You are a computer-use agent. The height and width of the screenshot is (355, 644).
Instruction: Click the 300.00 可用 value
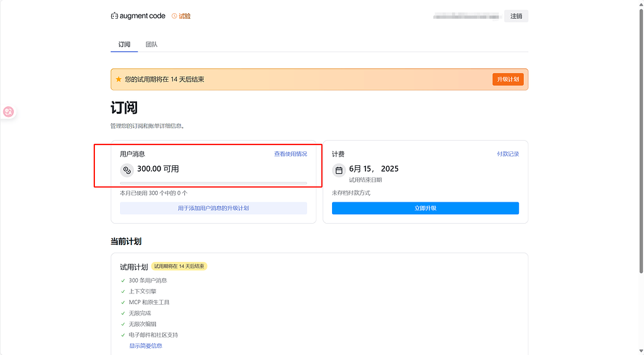click(158, 168)
